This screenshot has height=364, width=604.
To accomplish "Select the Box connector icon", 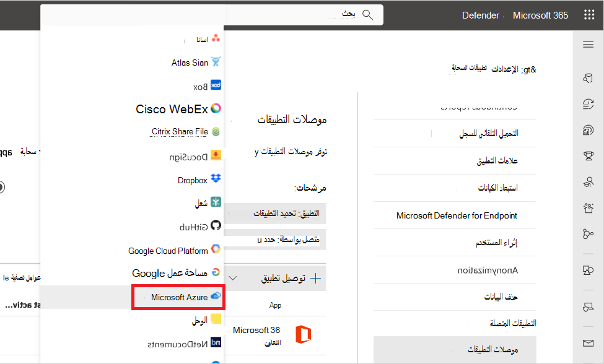I will point(214,85).
